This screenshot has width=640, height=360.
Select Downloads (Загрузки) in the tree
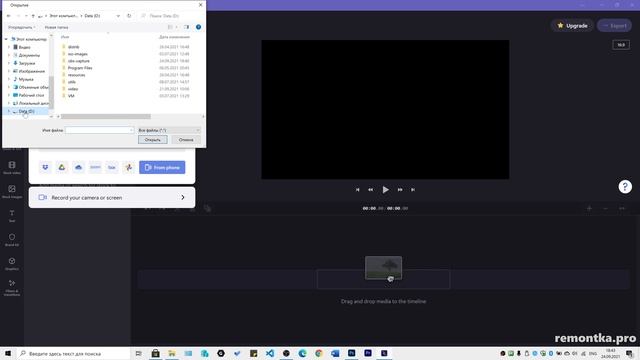(x=27, y=63)
